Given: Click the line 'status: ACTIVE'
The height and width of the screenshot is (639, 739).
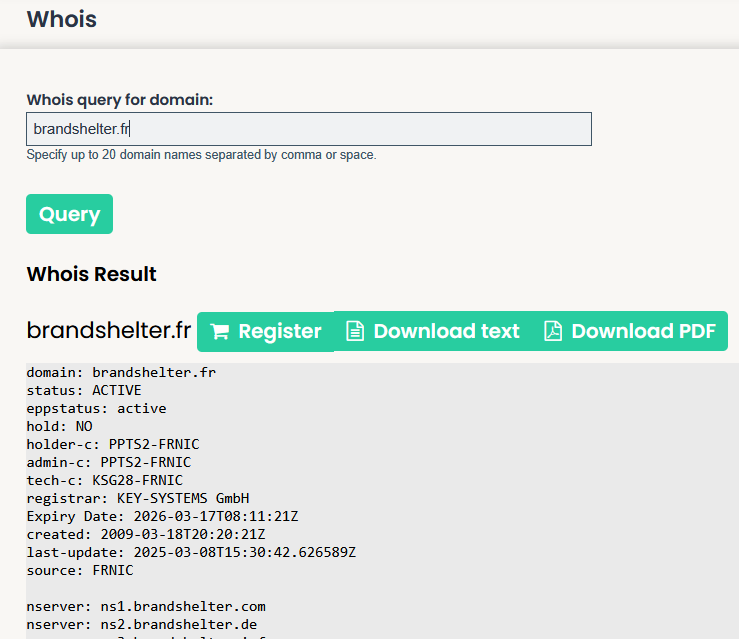Looking at the screenshot, I should pyautogui.click(x=84, y=390).
